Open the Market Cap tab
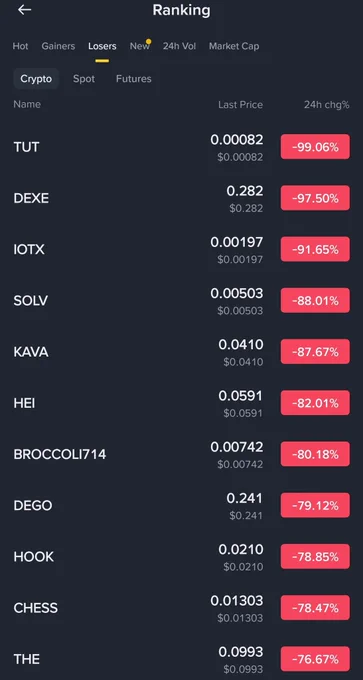 point(234,46)
